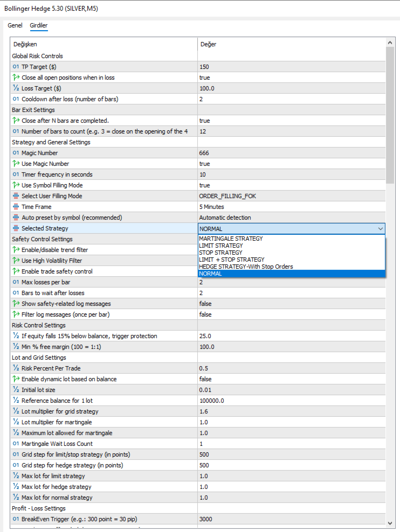Click the integer icon beside TP Target ($)
The height and width of the screenshot is (532, 400).
pyautogui.click(x=16, y=67)
